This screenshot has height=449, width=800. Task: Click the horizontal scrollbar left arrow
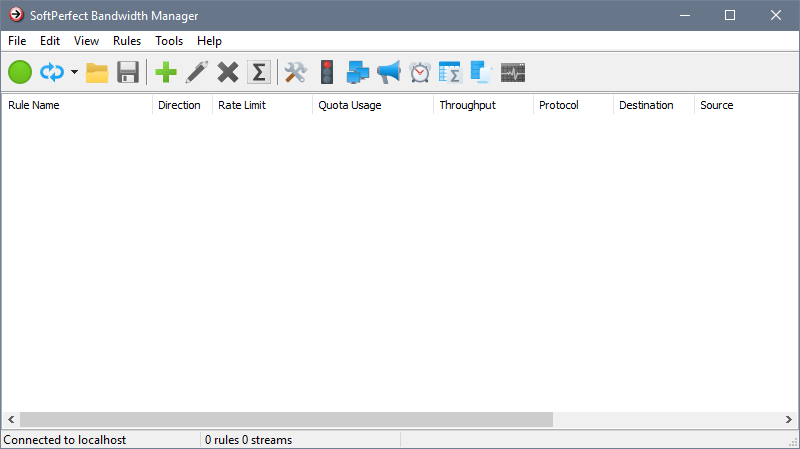coord(11,419)
